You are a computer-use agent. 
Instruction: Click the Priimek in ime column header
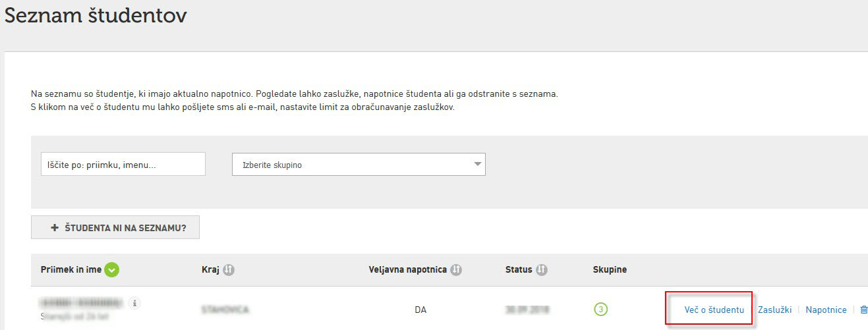[71, 270]
